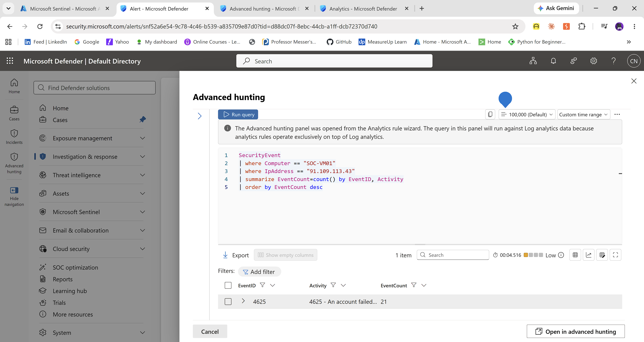Open Defender settings gear
Viewport: 644px width, 342px height.
click(x=594, y=61)
